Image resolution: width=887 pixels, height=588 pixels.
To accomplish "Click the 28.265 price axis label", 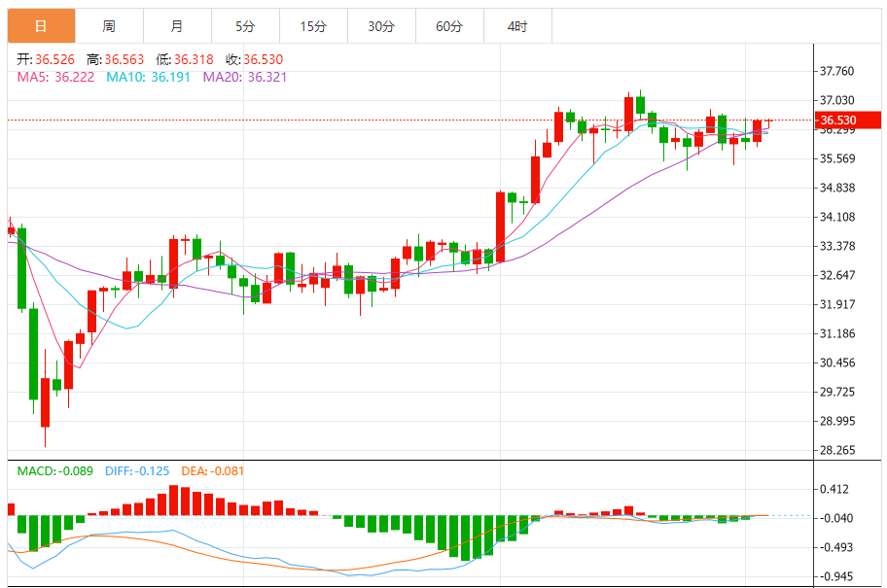I will tap(837, 450).
